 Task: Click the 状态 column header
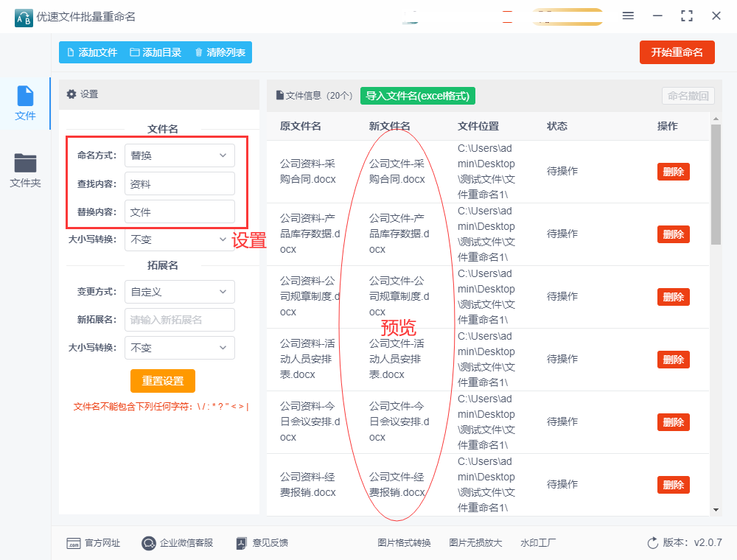(x=557, y=126)
